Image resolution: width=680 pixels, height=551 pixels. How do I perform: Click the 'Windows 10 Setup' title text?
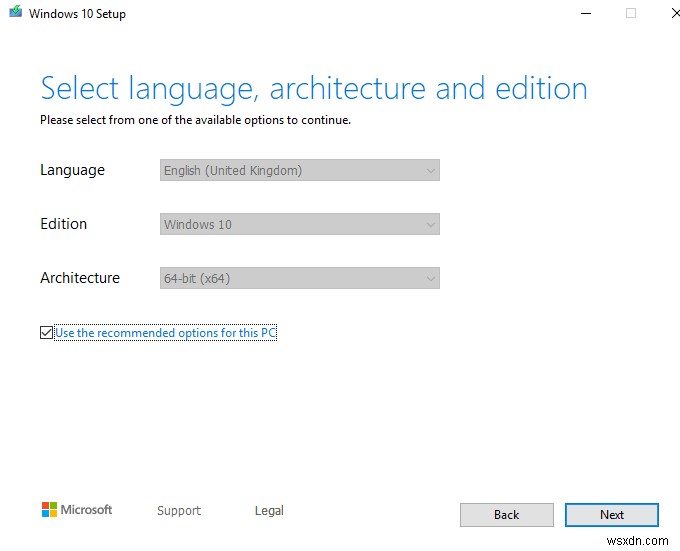click(x=77, y=13)
